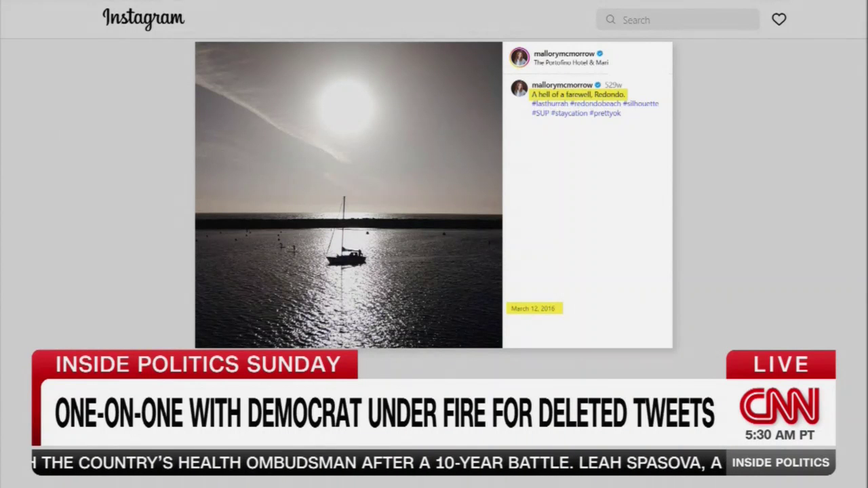Click the scrolling health ombudsman ticker text
Viewport: 868px width, 488px height.
[378, 463]
